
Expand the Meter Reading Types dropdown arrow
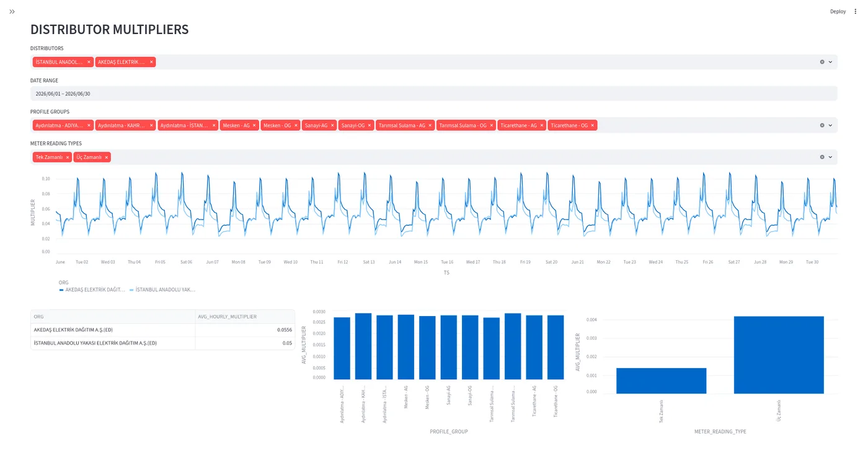pos(831,157)
